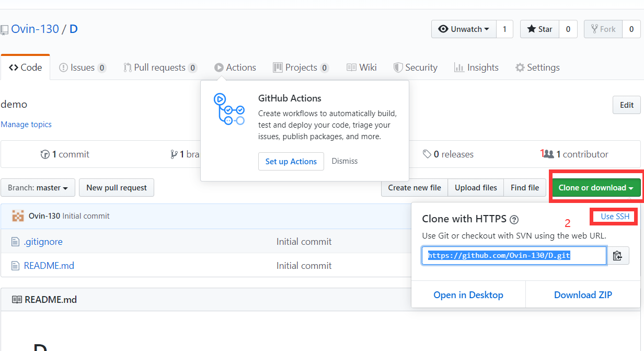Click the tag icon next to releases
The height and width of the screenshot is (351, 644).
click(427, 154)
